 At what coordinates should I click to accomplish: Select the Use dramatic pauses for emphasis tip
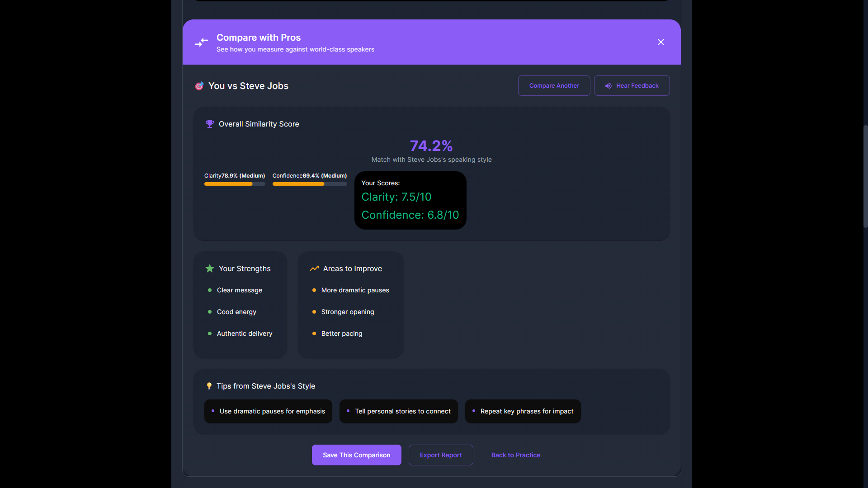point(268,411)
